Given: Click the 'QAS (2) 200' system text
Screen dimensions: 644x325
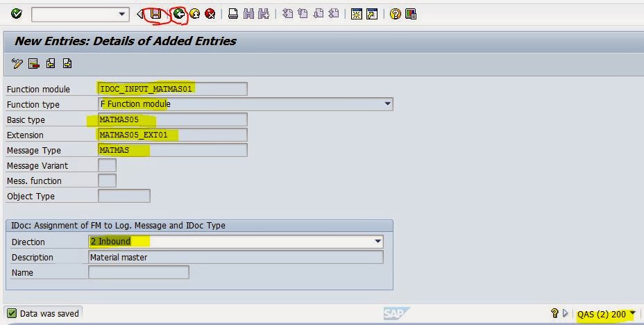Looking at the screenshot, I should [601, 314].
